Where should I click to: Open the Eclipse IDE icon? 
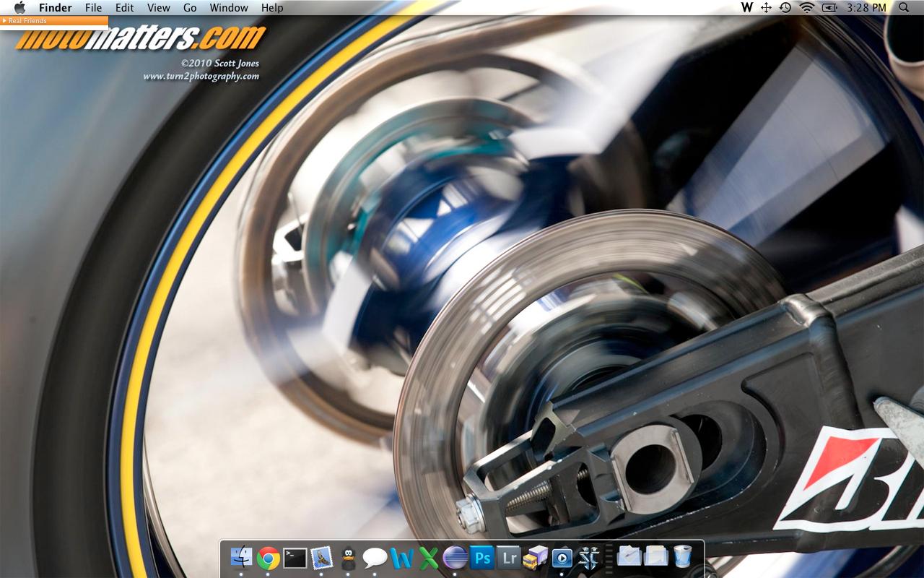click(x=455, y=557)
